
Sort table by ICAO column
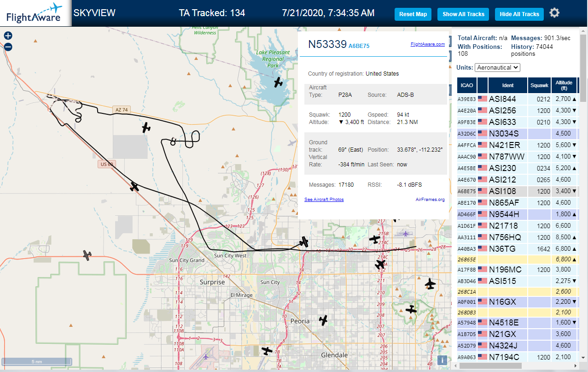tap(466, 85)
